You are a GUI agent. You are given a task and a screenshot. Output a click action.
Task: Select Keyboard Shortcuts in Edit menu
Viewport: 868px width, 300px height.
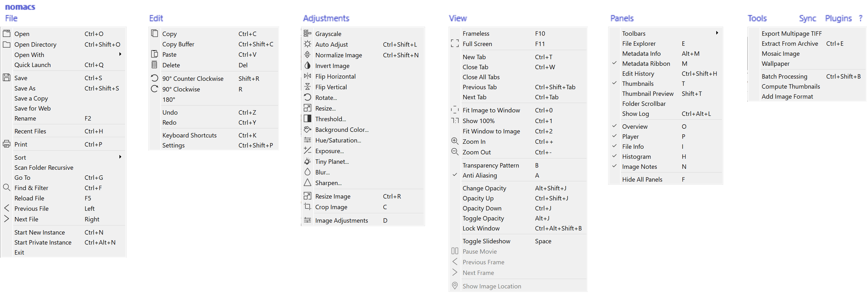[189, 135]
